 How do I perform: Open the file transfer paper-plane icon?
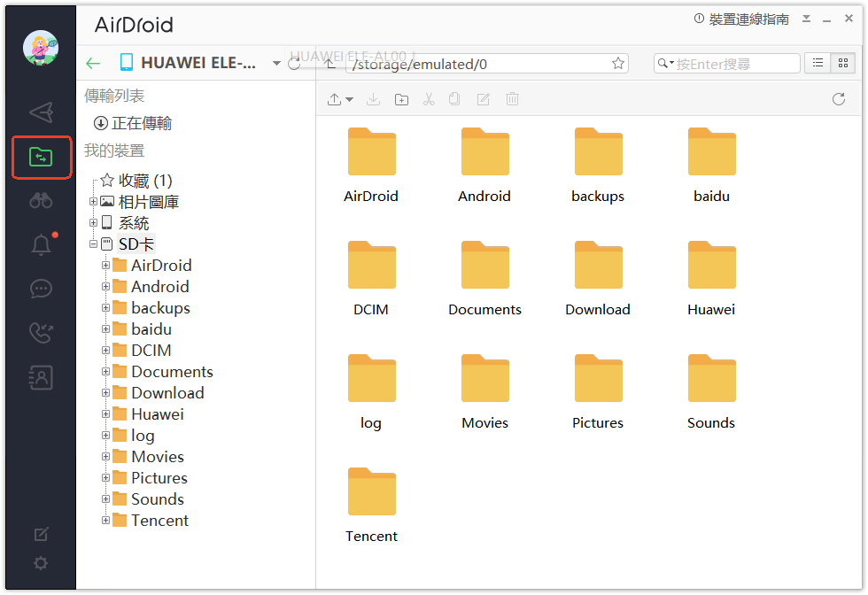coord(41,112)
